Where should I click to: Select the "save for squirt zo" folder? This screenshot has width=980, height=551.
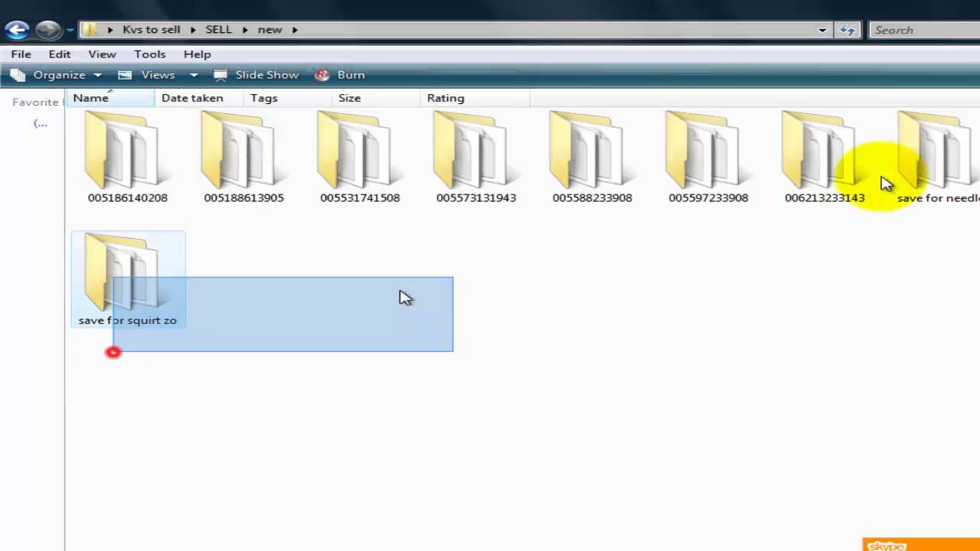pos(128,279)
